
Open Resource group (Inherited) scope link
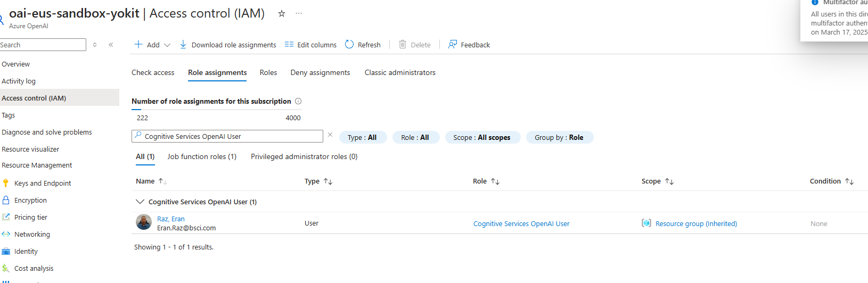point(696,224)
